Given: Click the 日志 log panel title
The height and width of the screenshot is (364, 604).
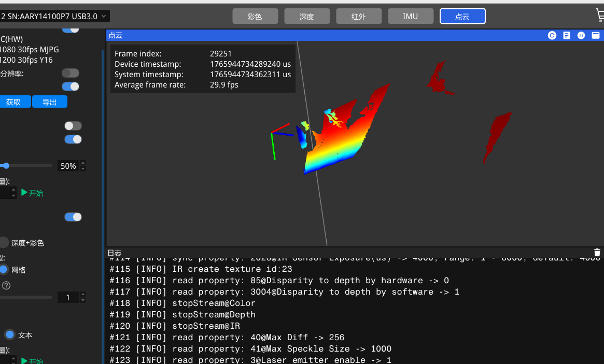Looking at the screenshot, I should pyautogui.click(x=115, y=253).
